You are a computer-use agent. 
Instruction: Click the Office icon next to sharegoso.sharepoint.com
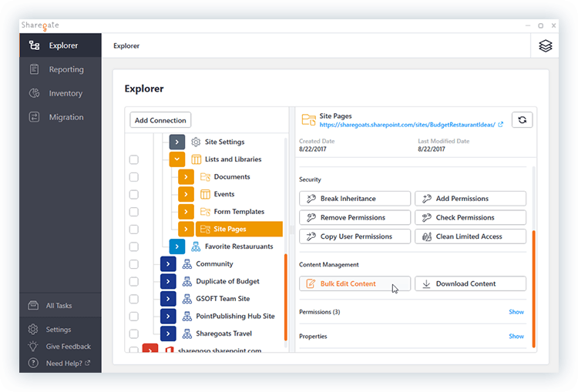170,350
